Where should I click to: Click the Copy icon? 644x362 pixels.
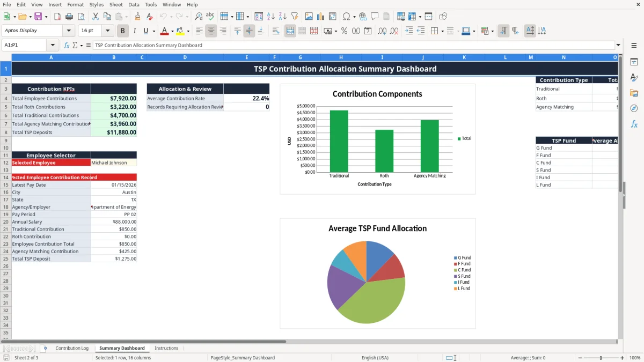coord(107,17)
